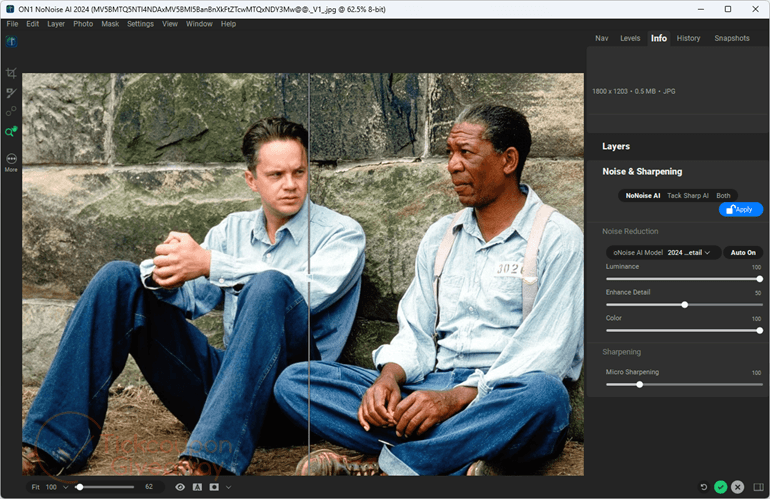Click the blue Apply button

[x=741, y=209]
